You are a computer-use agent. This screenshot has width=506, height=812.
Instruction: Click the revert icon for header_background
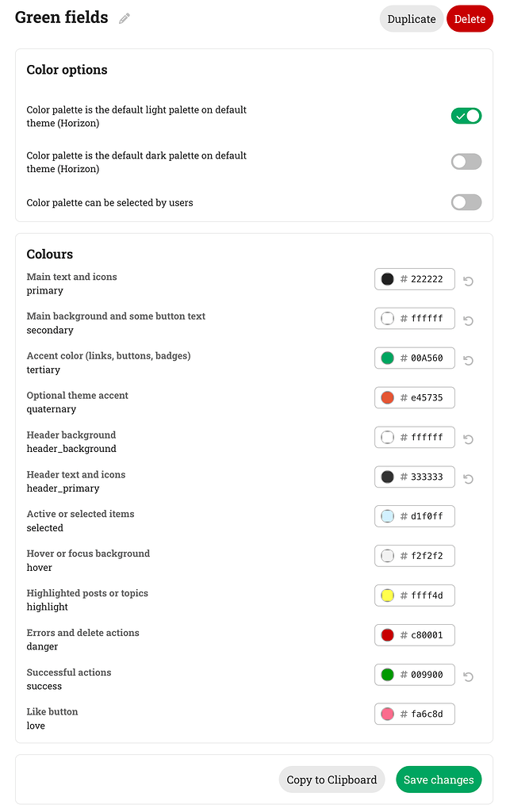(x=468, y=439)
